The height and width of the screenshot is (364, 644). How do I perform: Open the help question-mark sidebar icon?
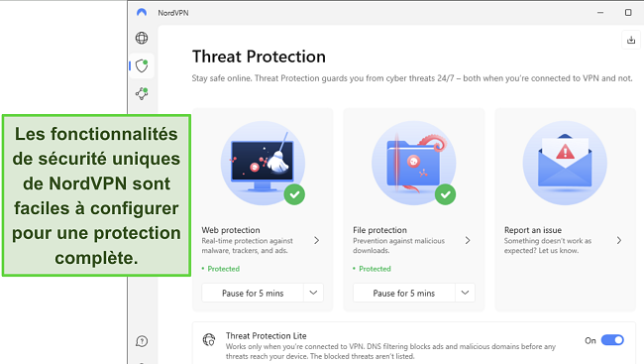tap(142, 341)
